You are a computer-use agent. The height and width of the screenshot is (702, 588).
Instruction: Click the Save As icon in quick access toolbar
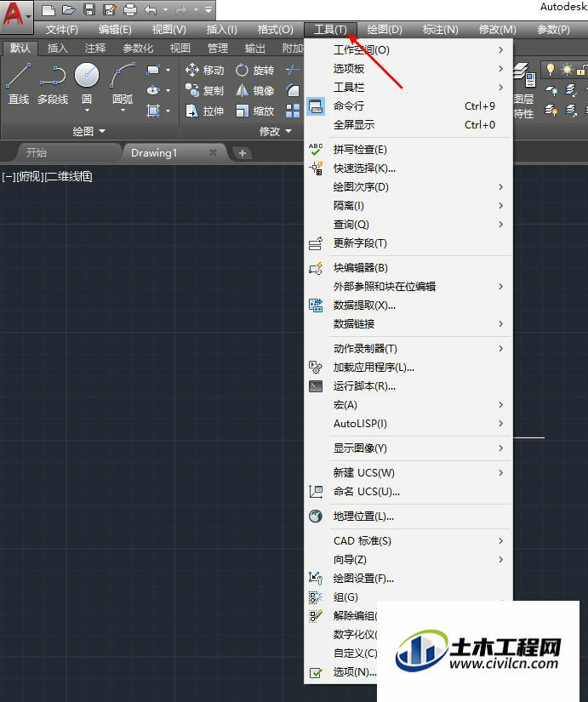[x=110, y=9]
